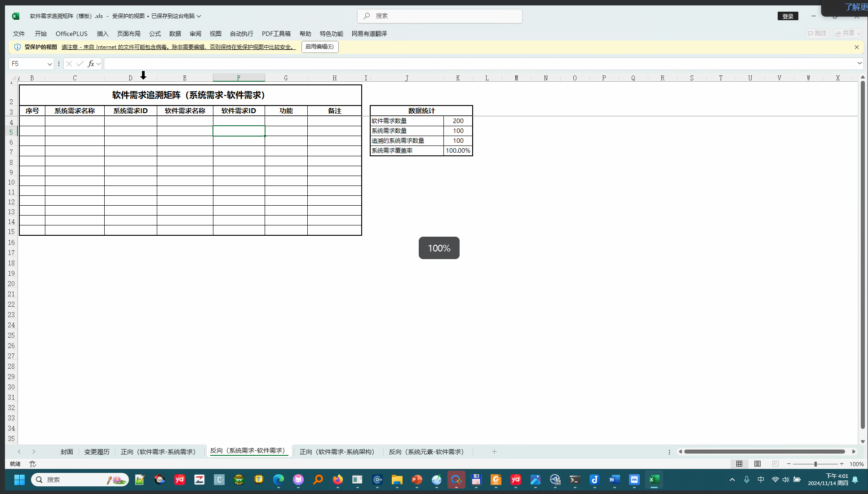Open the 页面布局 ribbon tab

(x=129, y=34)
